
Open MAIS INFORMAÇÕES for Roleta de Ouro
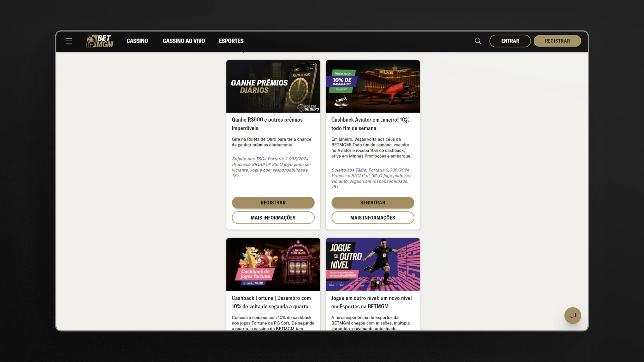(273, 218)
